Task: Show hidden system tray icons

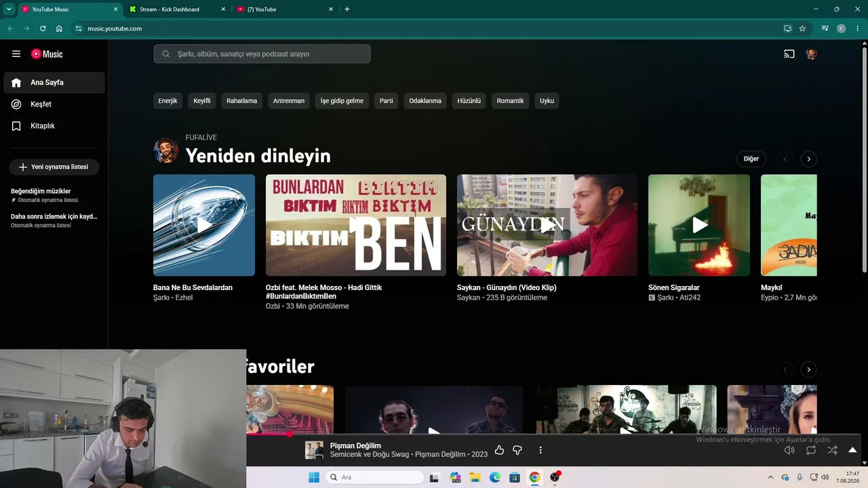Action: (x=770, y=477)
